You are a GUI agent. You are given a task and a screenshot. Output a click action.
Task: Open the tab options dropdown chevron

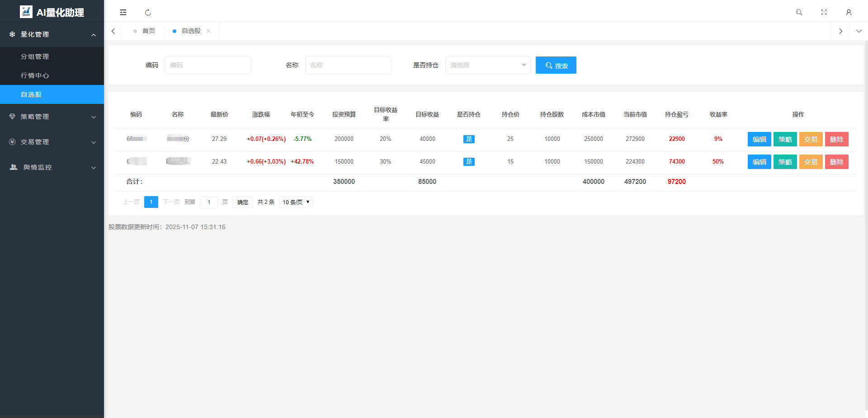[859, 31]
